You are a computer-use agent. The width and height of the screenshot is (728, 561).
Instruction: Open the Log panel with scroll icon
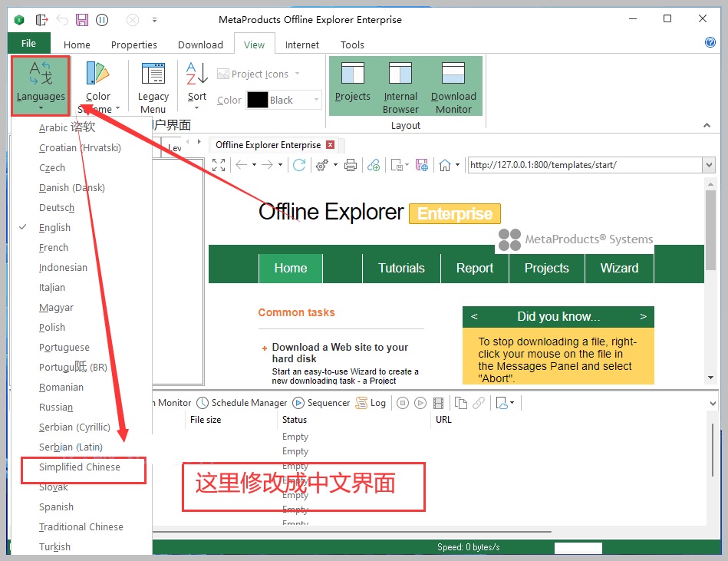[371, 403]
